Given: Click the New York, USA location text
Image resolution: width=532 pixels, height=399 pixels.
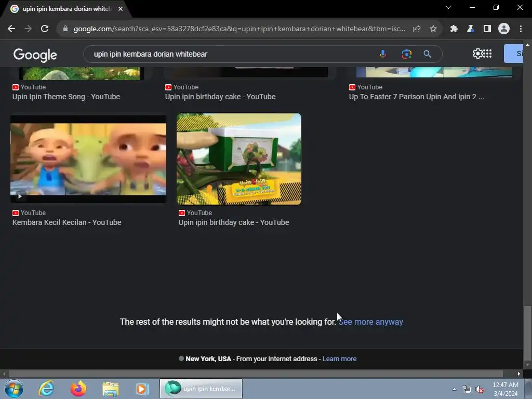Looking at the screenshot, I should point(208,359).
